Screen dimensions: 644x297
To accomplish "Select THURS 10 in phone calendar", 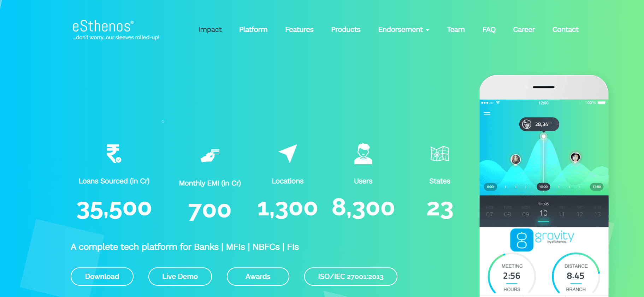I will pyautogui.click(x=543, y=210).
